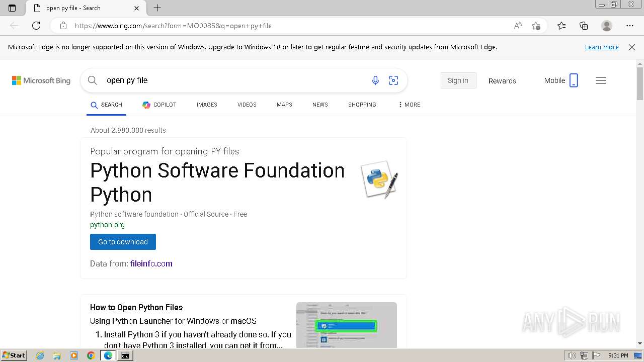Open Rewards link
The width and height of the screenshot is (644, 362).
click(502, 80)
